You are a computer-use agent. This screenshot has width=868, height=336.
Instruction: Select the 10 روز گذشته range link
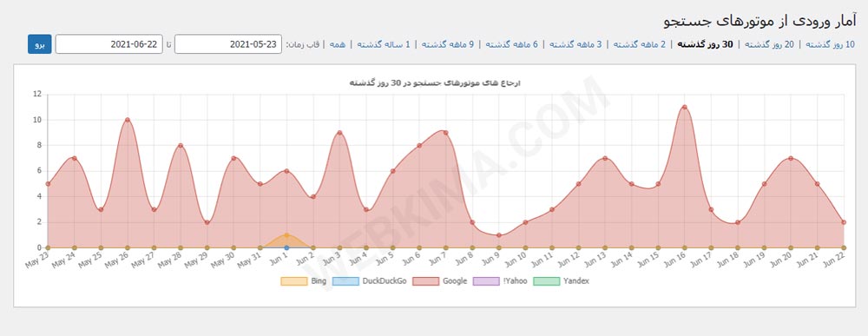[830, 44]
